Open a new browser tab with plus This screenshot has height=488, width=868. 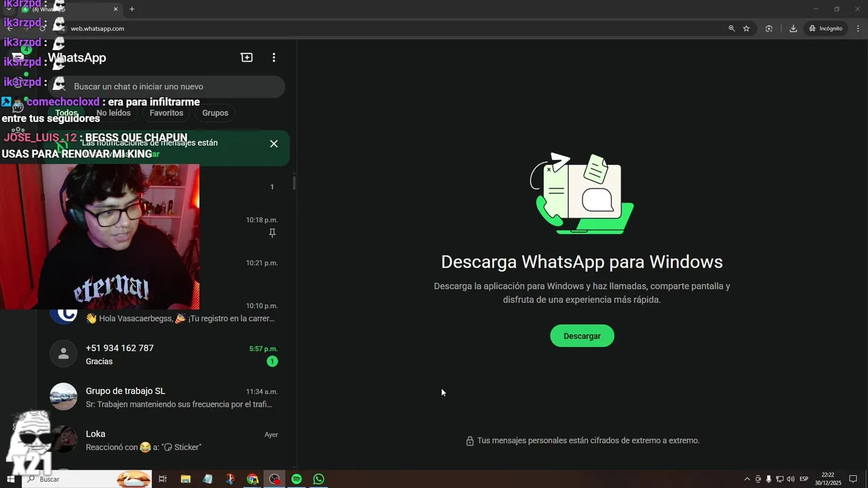click(x=132, y=9)
